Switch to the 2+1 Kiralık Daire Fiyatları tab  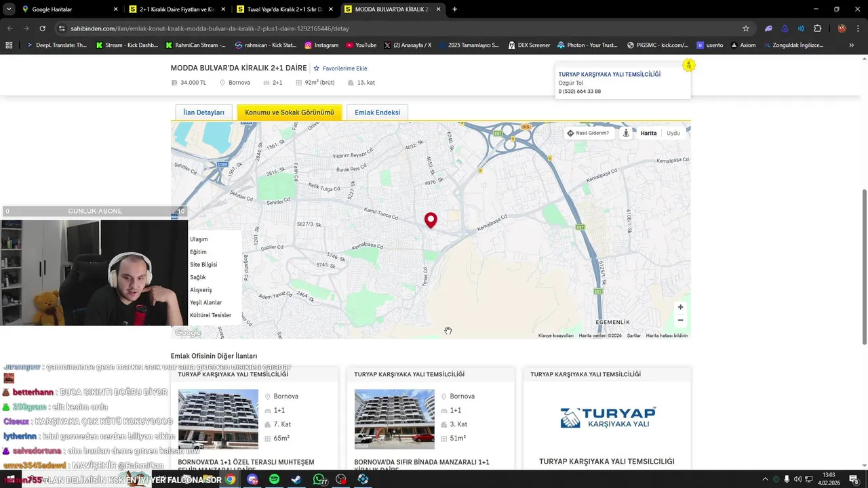[176, 9]
